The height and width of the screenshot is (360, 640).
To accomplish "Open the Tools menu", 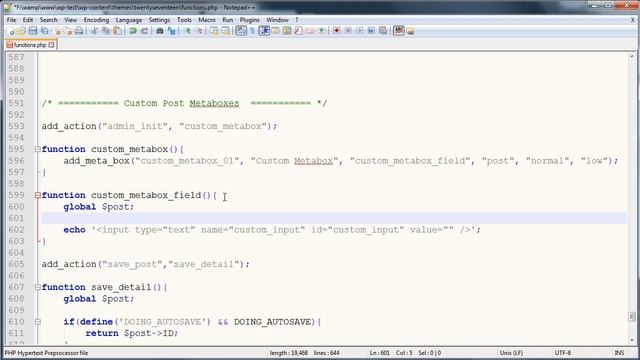I will point(184,20).
